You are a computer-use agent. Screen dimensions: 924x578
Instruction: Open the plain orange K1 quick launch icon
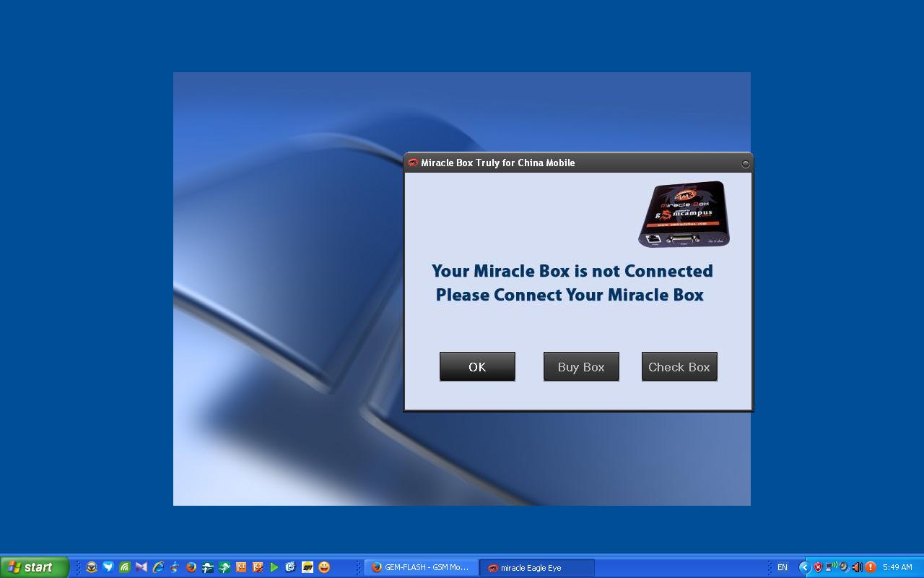click(x=241, y=567)
